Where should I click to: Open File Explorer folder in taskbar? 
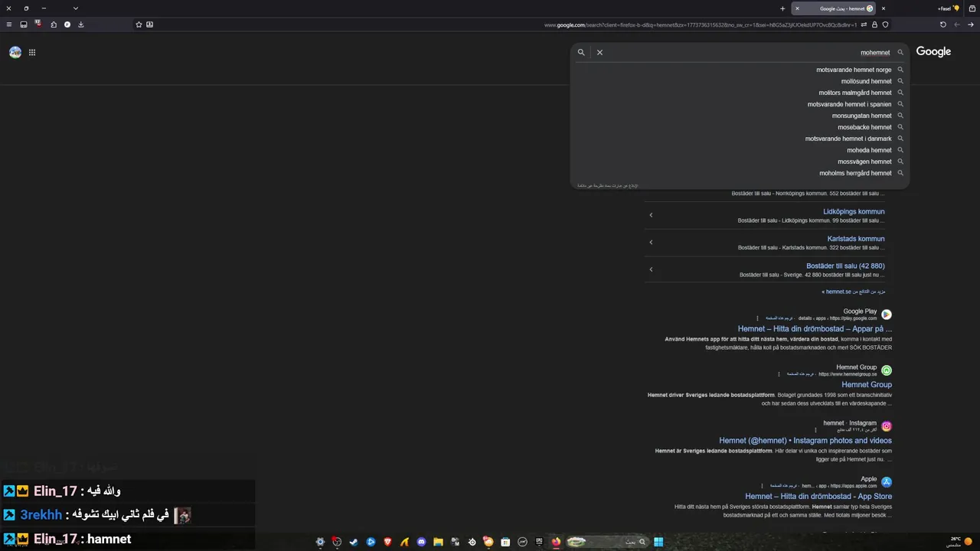pyautogui.click(x=438, y=542)
